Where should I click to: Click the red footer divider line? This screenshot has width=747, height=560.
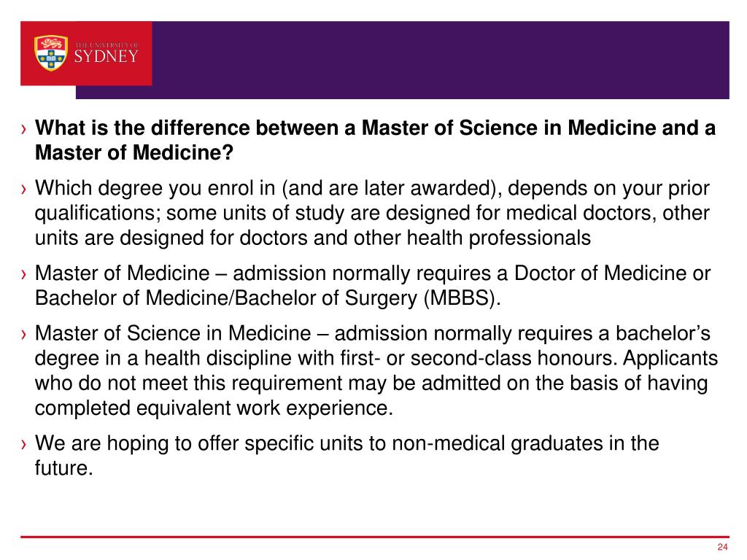[x=373, y=537]
